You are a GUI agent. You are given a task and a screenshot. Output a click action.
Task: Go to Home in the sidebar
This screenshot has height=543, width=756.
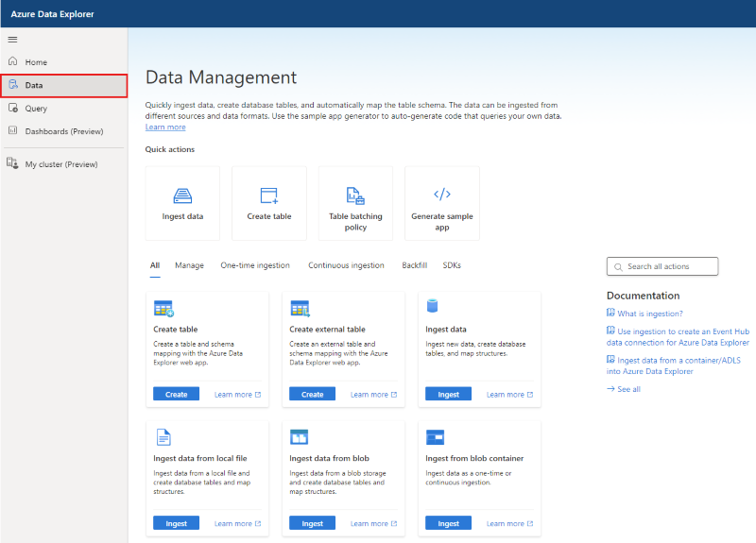coord(64,62)
